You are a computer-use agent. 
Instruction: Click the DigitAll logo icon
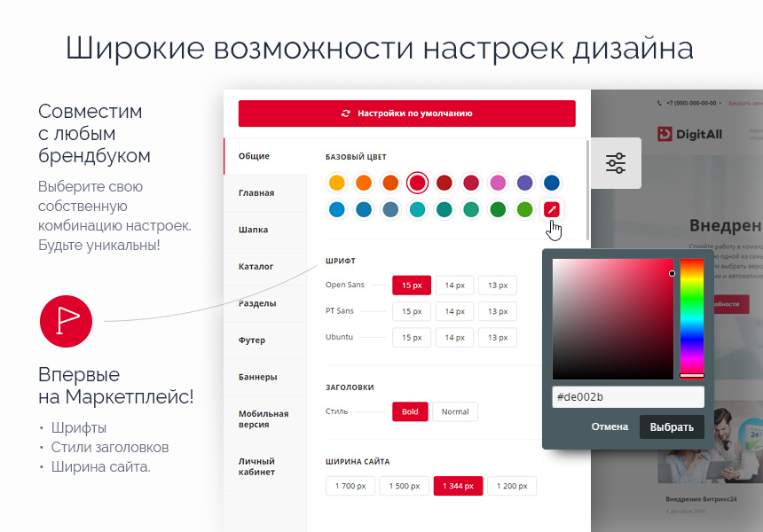coord(665,134)
